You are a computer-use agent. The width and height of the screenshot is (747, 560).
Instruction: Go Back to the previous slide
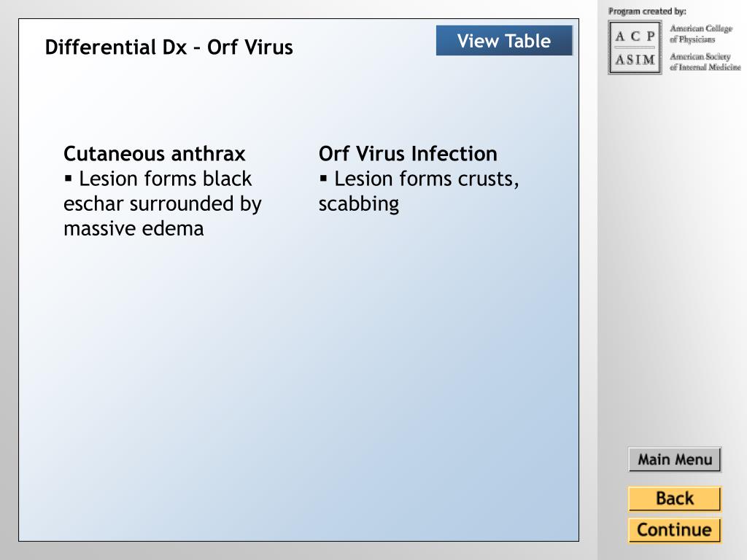[x=675, y=499]
